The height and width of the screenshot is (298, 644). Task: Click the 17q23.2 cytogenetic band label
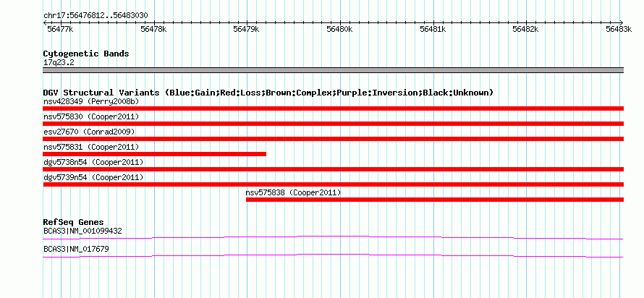pyautogui.click(x=59, y=63)
